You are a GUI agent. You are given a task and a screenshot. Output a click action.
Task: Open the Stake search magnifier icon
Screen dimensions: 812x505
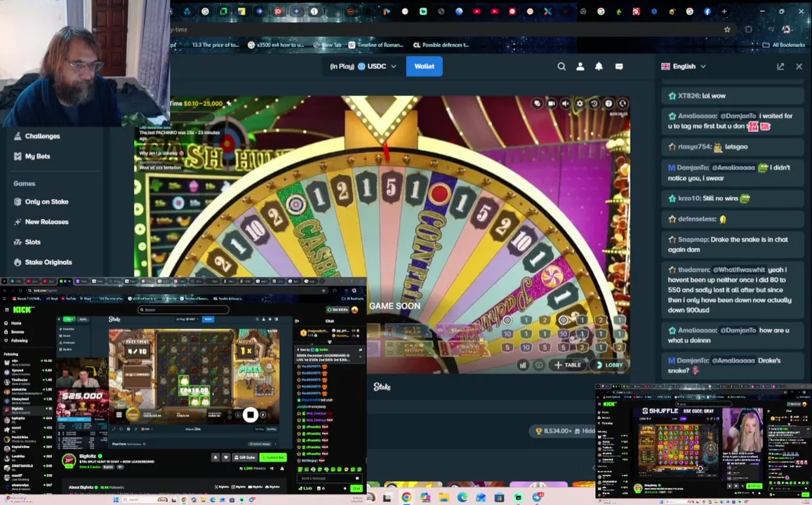(561, 66)
